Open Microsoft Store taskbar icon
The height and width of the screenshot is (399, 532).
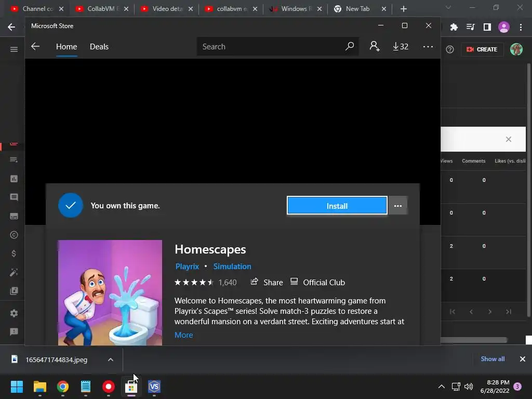pyautogui.click(x=131, y=387)
